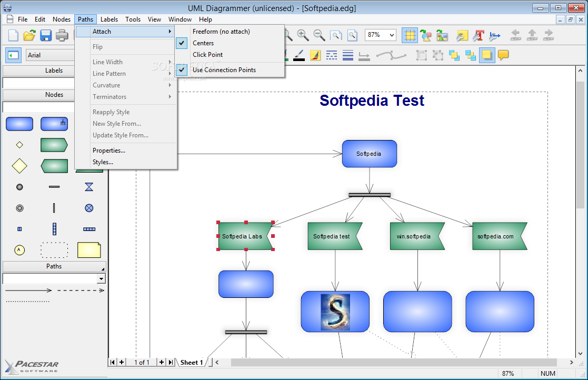The image size is (588, 380).
Task: Click the yellow callout speech bubble icon
Action: (503, 55)
